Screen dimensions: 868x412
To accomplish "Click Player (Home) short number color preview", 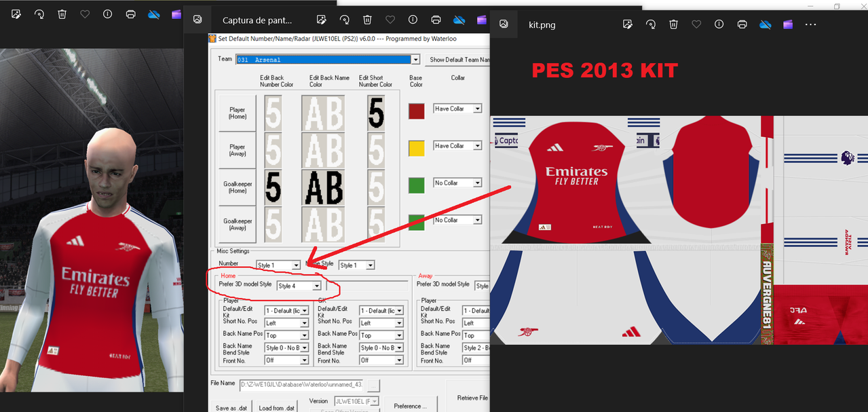I will [x=376, y=113].
